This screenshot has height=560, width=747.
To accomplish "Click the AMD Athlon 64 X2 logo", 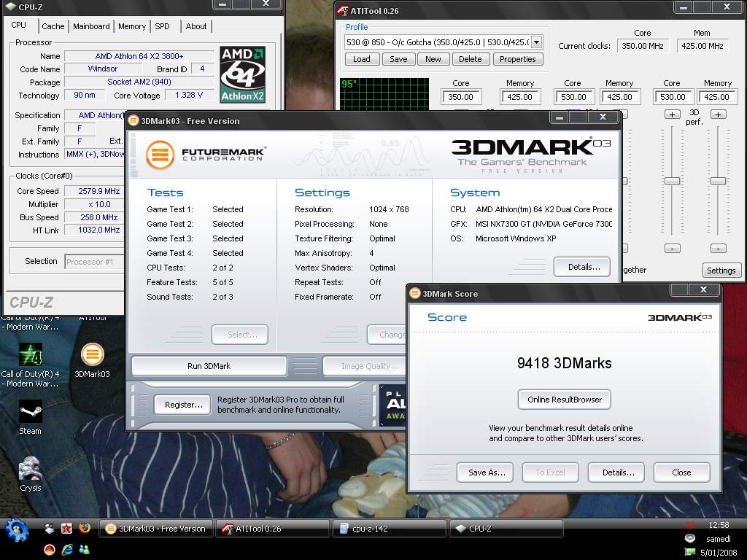I will 242,74.
